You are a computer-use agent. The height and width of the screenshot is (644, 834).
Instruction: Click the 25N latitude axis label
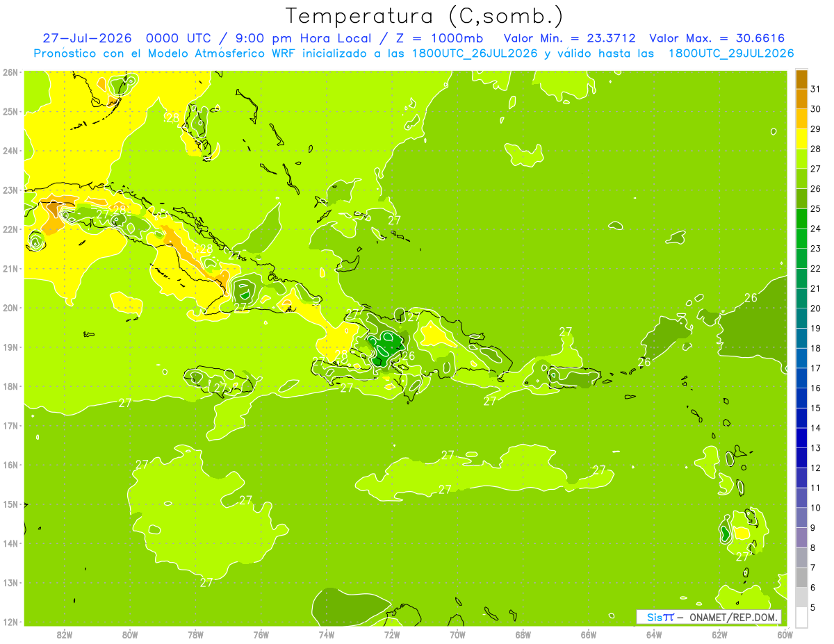(10, 111)
